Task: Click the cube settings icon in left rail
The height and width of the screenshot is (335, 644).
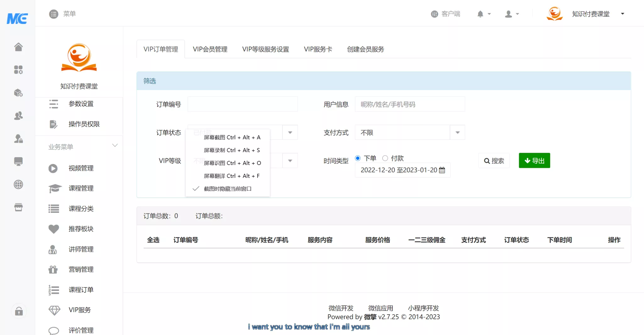Action: (18, 93)
